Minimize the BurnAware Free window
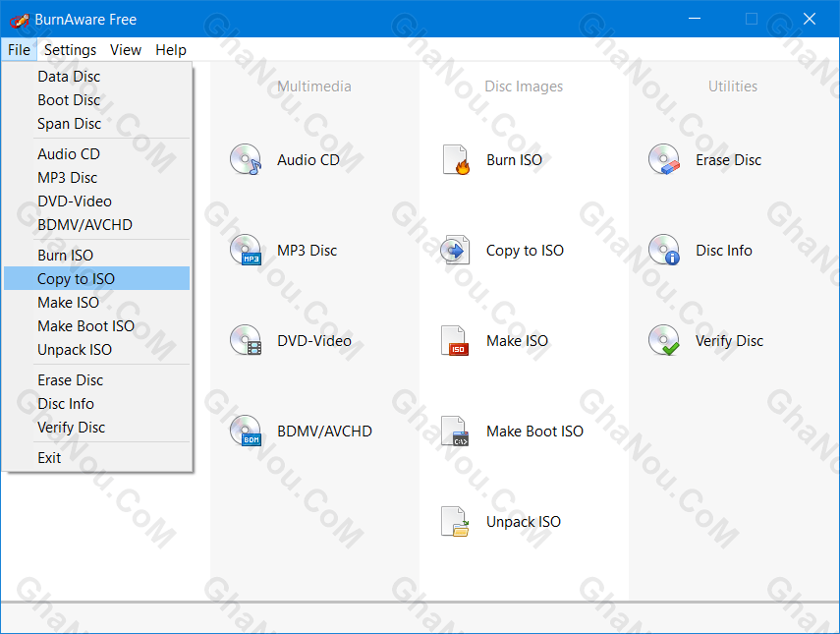Screen dimensions: 840x634 695,19
